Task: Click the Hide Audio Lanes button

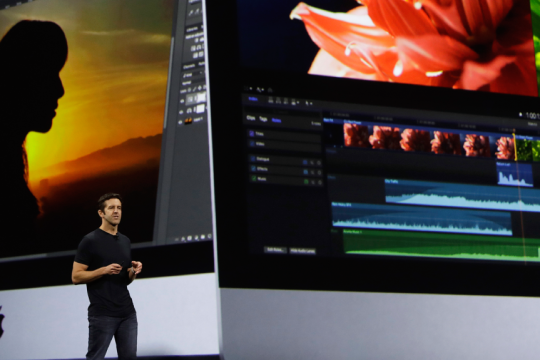Action: pyautogui.click(x=303, y=251)
